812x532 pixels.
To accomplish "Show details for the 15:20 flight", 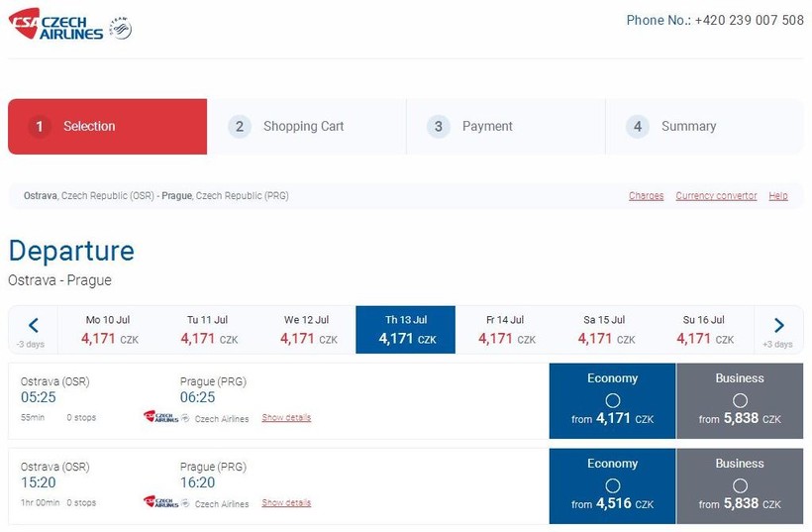I will [286, 503].
